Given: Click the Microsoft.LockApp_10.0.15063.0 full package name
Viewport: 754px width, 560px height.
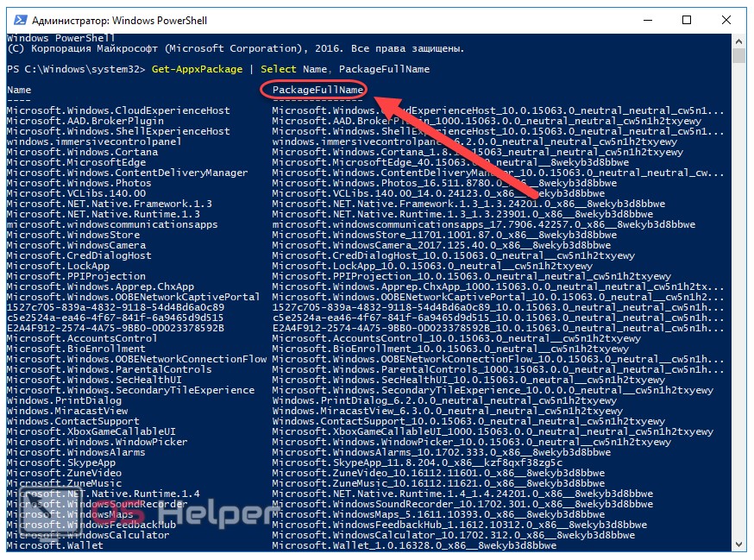Looking at the screenshot, I should point(432,266).
